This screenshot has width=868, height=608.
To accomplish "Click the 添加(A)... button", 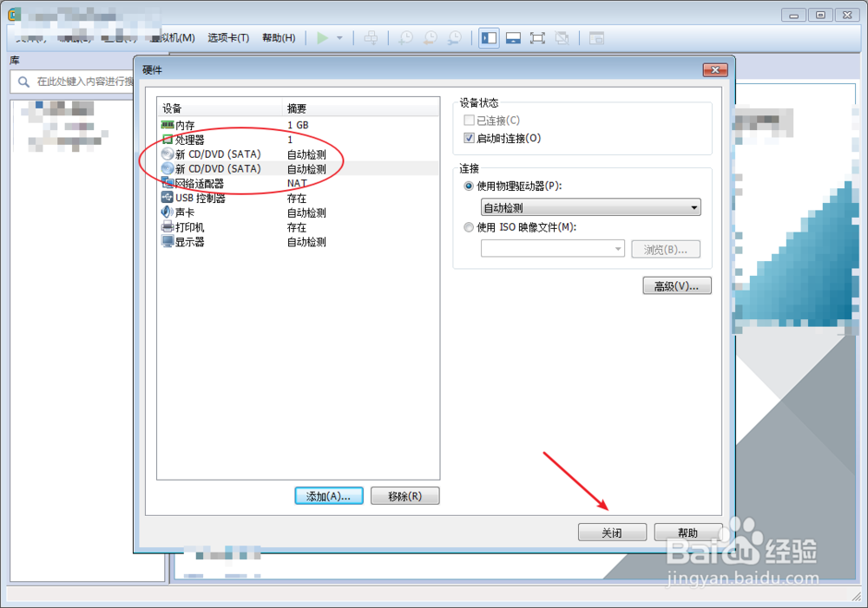I will click(329, 496).
